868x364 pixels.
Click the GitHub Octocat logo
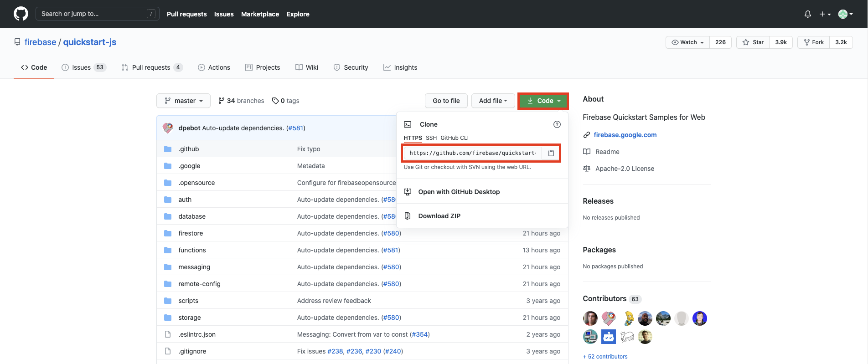[21, 14]
